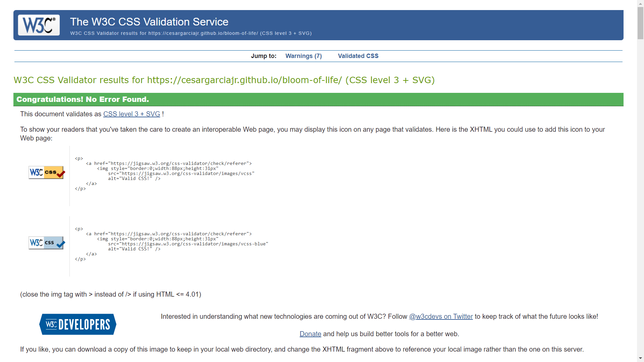Jump to Warnings (7) section

[x=303, y=56]
